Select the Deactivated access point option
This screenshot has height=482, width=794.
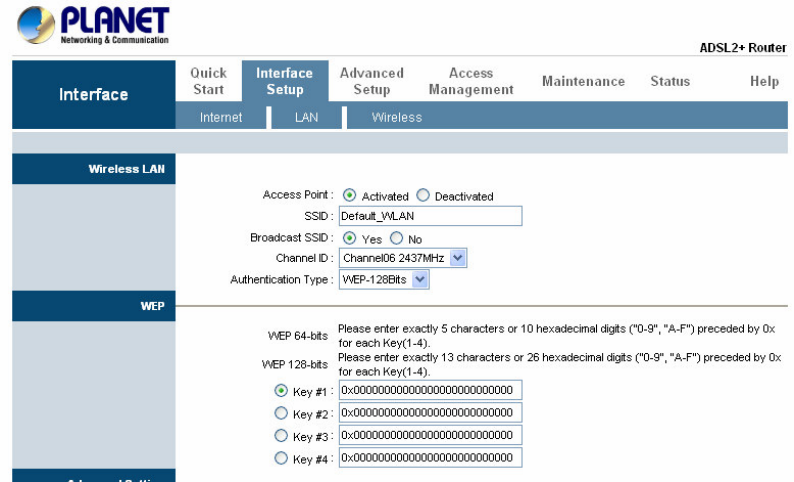(423, 196)
